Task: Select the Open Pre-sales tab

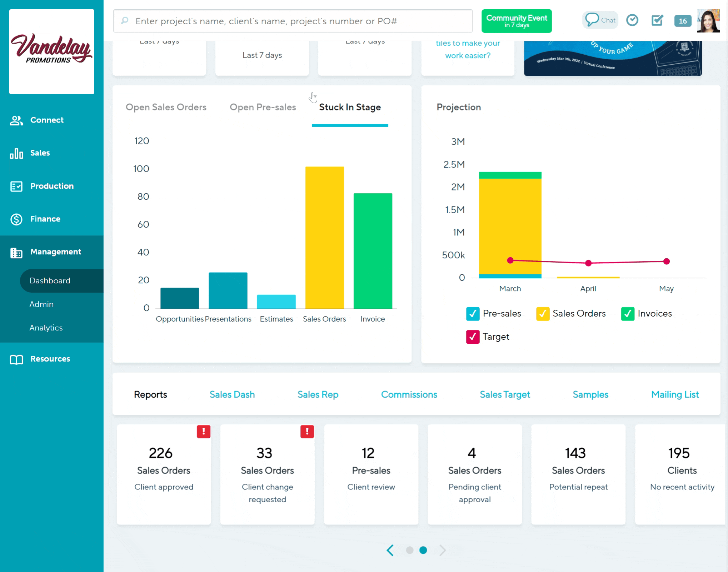Action: (x=263, y=107)
